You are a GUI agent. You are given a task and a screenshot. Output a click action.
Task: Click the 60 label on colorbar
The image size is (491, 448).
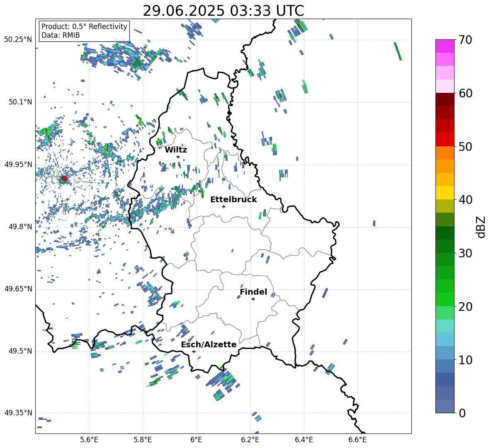click(x=465, y=93)
